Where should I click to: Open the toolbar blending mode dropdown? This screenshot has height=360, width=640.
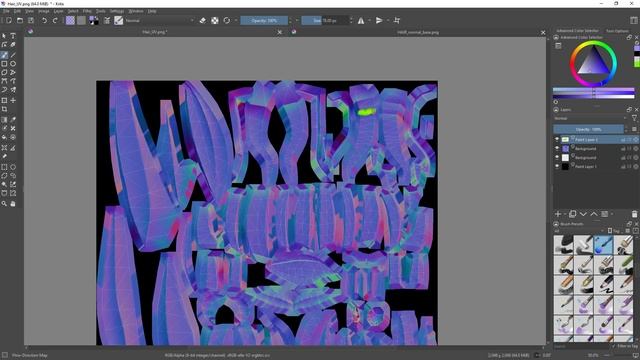(x=160, y=20)
